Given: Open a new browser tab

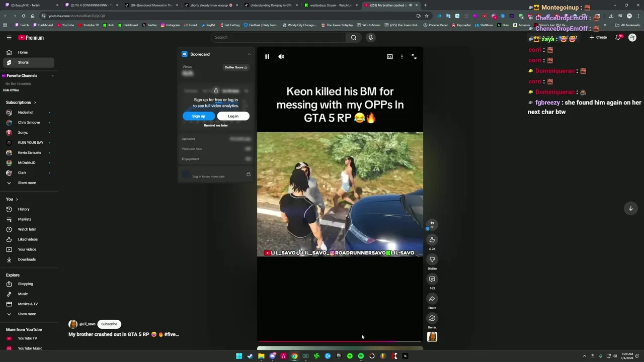Looking at the screenshot, I should point(426,5).
